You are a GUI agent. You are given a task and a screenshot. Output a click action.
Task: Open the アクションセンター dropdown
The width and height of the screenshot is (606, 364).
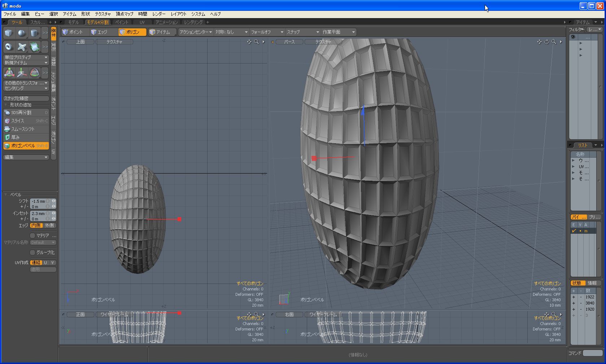point(196,32)
